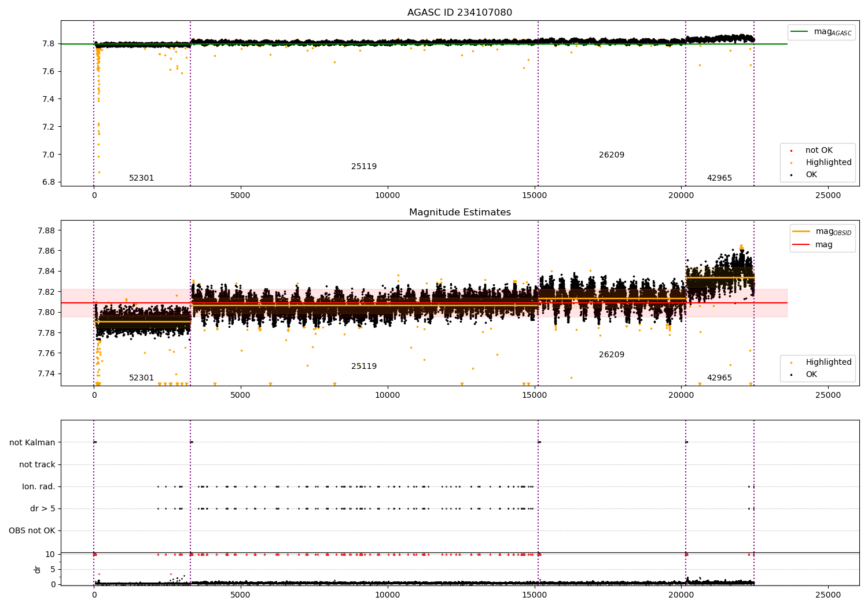Click obsid label 25119 in Magnitude Estimates plot
This screenshot has width=868, height=608.
point(364,367)
